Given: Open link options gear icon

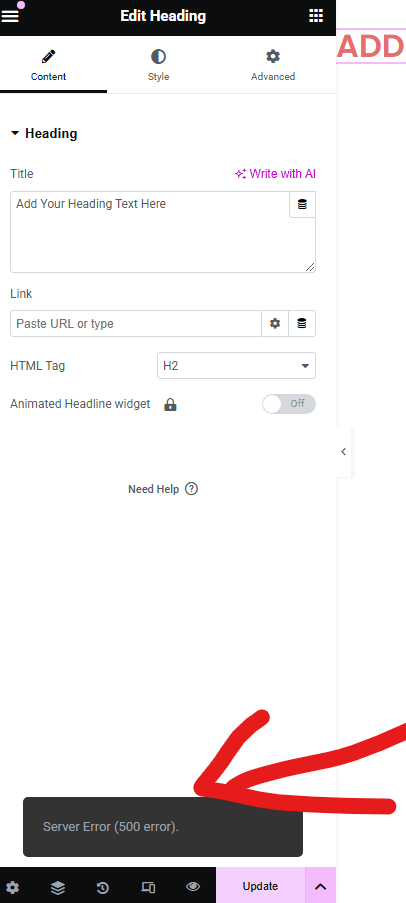Looking at the screenshot, I should [x=275, y=324].
